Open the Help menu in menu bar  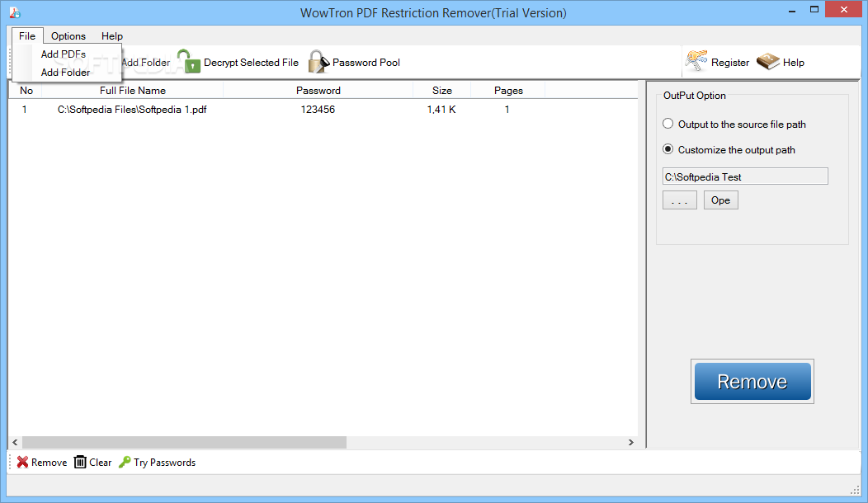[112, 36]
